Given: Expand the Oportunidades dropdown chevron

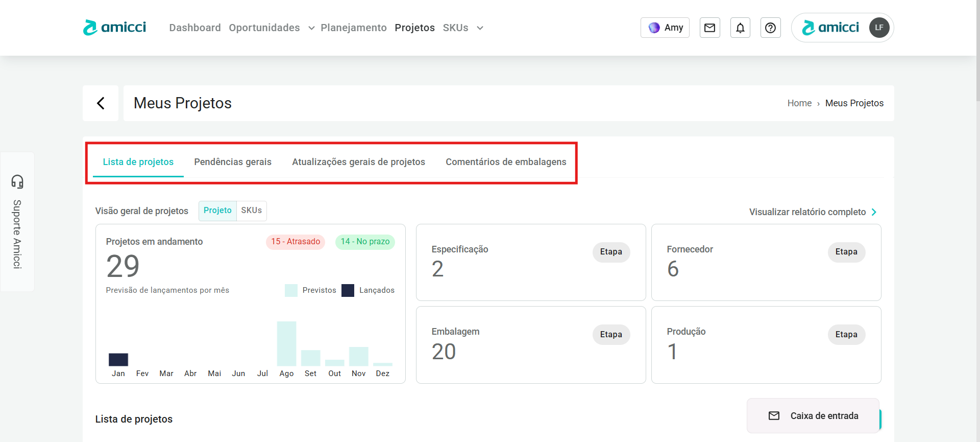Looking at the screenshot, I should pyautogui.click(x=311, y=28).
